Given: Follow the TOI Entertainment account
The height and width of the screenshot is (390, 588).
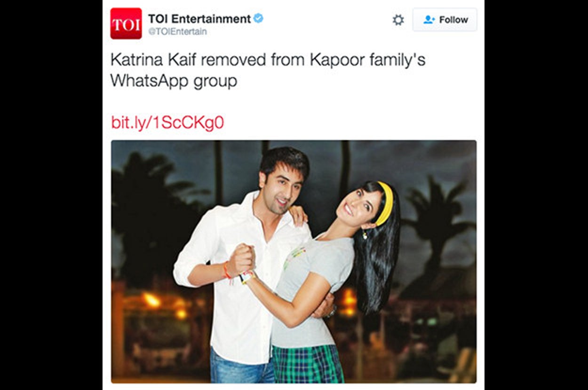Looking at the screenshot, I should pos(445,20).
